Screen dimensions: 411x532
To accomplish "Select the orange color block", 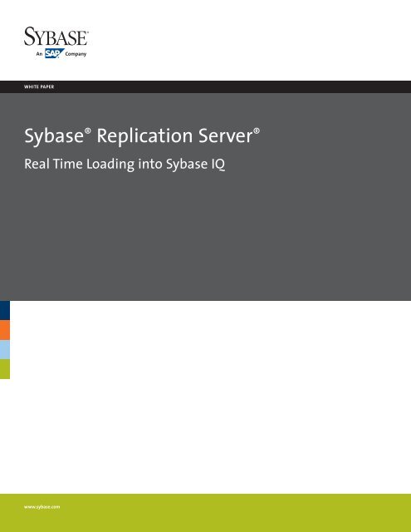I will (x=5, y=330).
